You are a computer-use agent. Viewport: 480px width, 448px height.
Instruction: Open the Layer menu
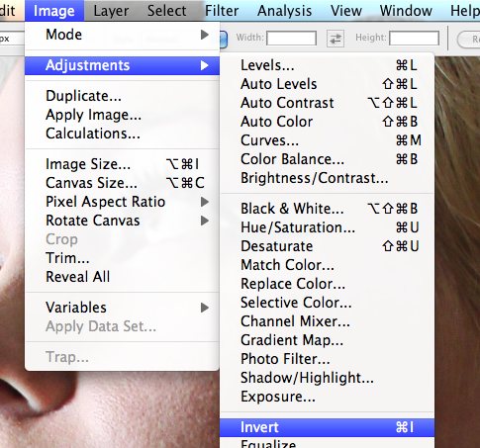pos(111,11)
